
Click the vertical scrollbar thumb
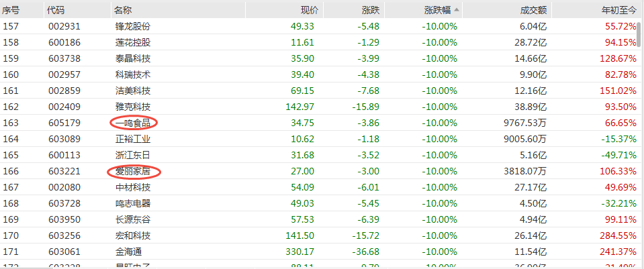[x=641, y=35]
